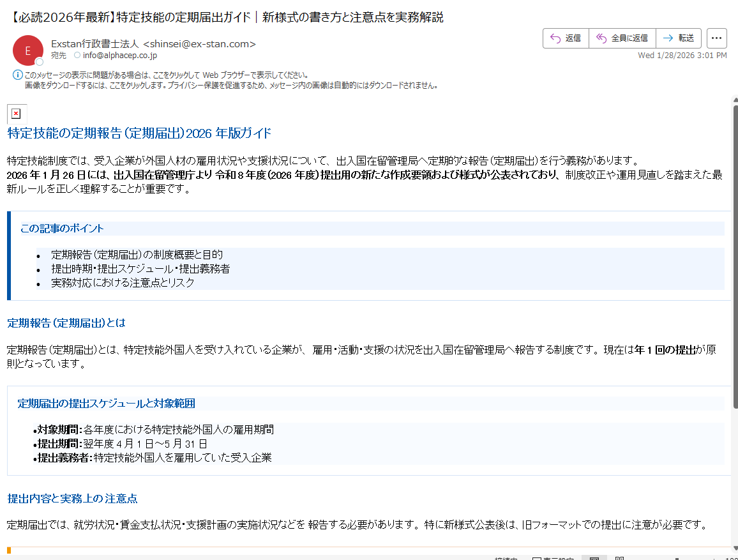Click the presence circle beside info@alphacep.co.jp
Screen dimensions: 738x560
(x=77, y=56)
